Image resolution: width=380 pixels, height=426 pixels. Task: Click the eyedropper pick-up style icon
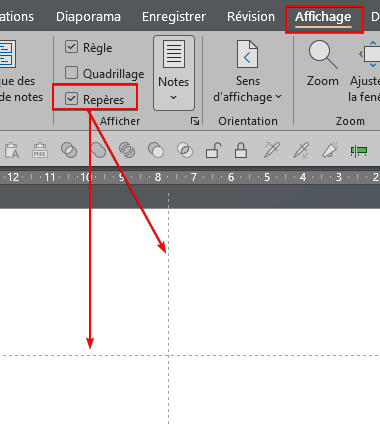[272, 150]
